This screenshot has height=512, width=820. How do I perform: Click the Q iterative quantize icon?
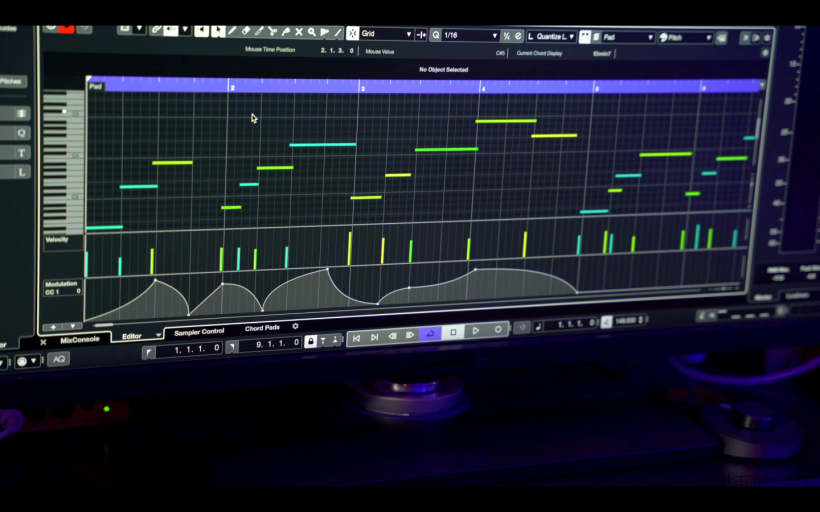pos(436,35)
